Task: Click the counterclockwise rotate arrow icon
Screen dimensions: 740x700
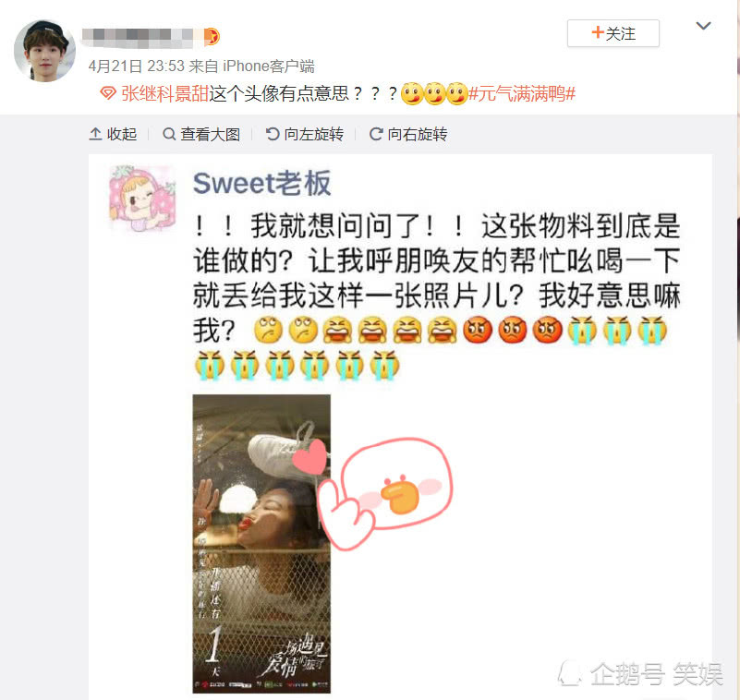Action: (x=273, y=135)
